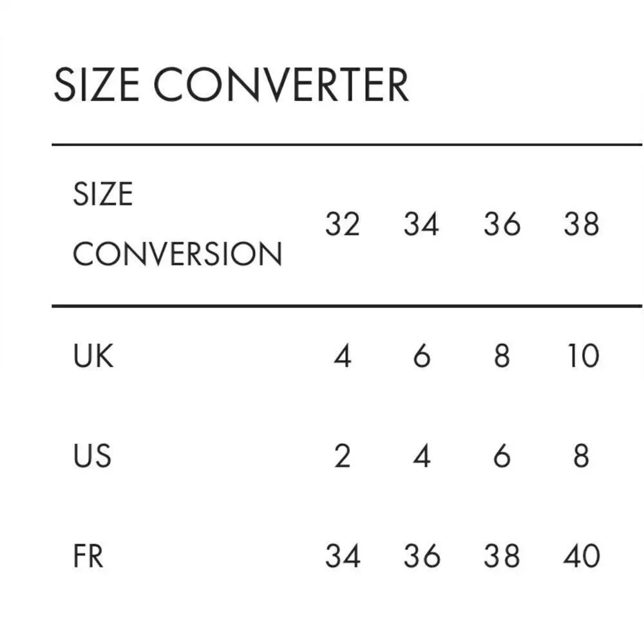
Task: Click US size 4 cell
Action: coord(422,456)
